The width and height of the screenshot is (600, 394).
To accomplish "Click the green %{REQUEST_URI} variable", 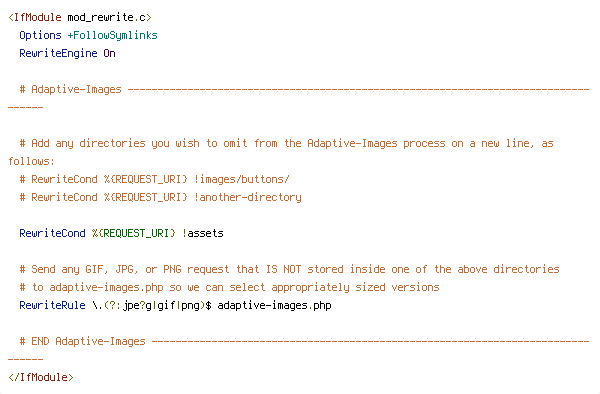I will point(134,233).
